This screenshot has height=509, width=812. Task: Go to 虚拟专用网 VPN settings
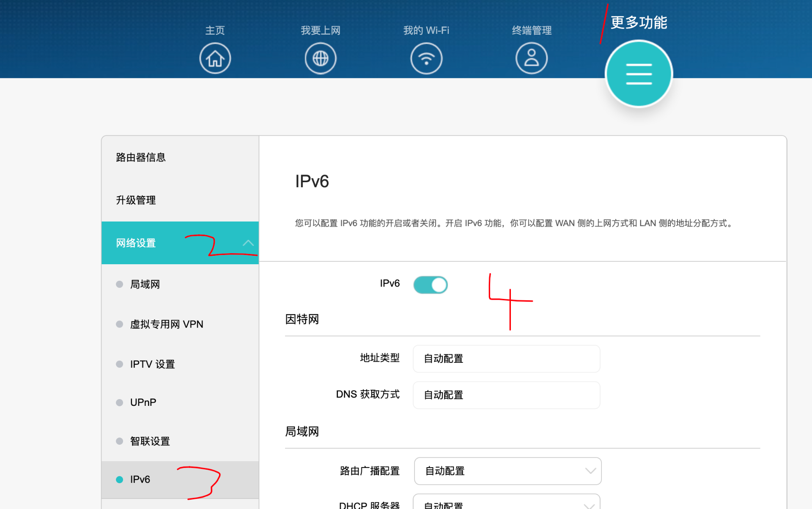(x=166, y=324)
